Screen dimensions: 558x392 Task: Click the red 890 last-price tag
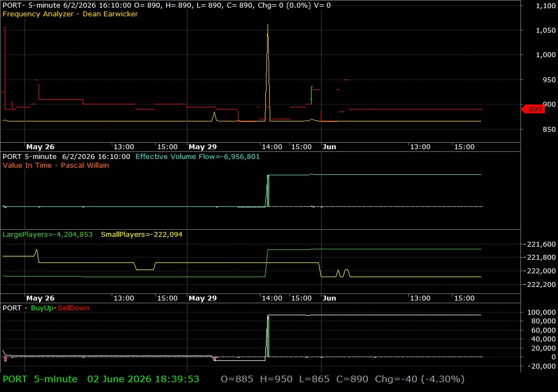(x=533, y=109)
